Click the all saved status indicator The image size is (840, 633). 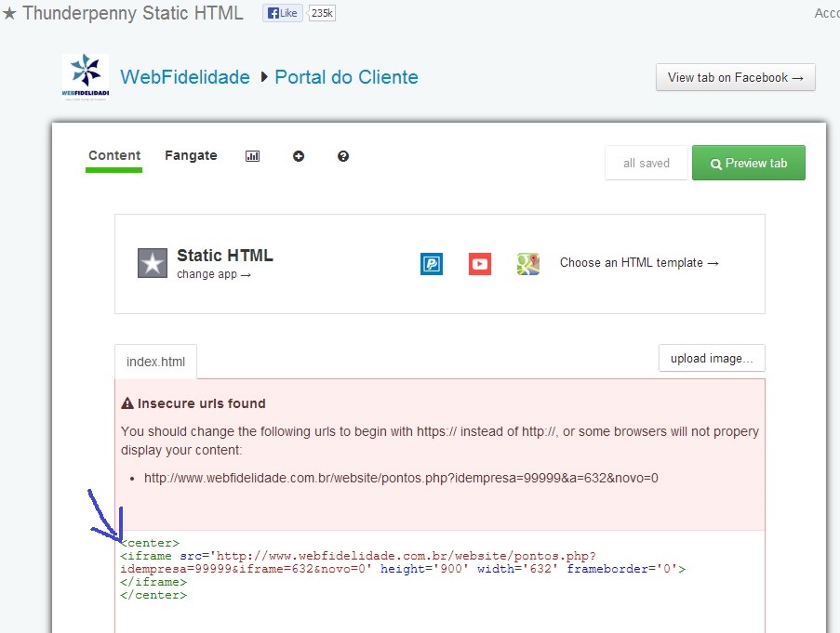(x=647, y=163)
